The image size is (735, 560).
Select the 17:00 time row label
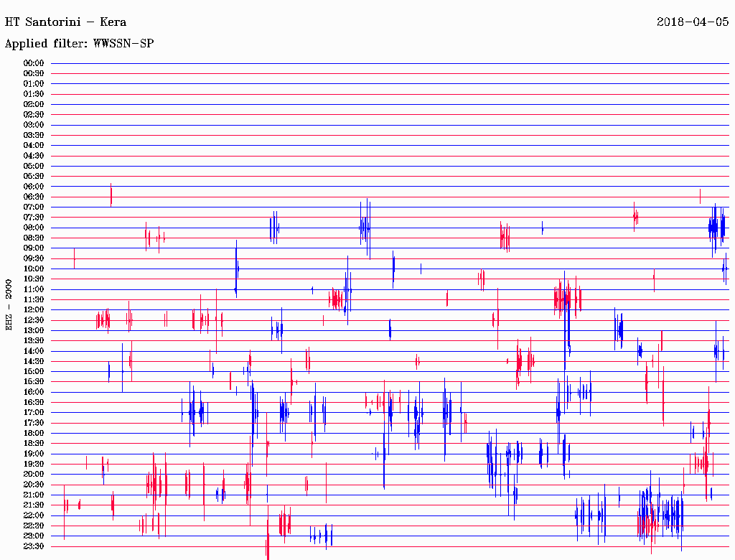point(34,413)
